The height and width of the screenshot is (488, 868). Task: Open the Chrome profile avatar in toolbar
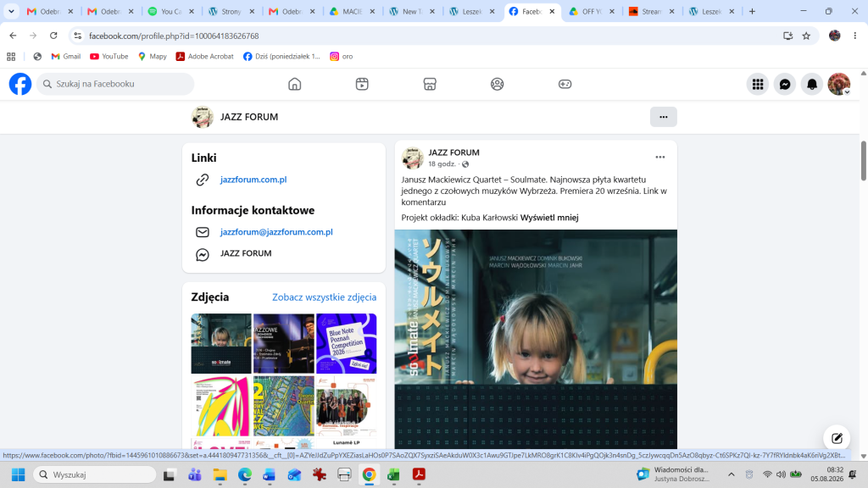(x=835, y=36)
